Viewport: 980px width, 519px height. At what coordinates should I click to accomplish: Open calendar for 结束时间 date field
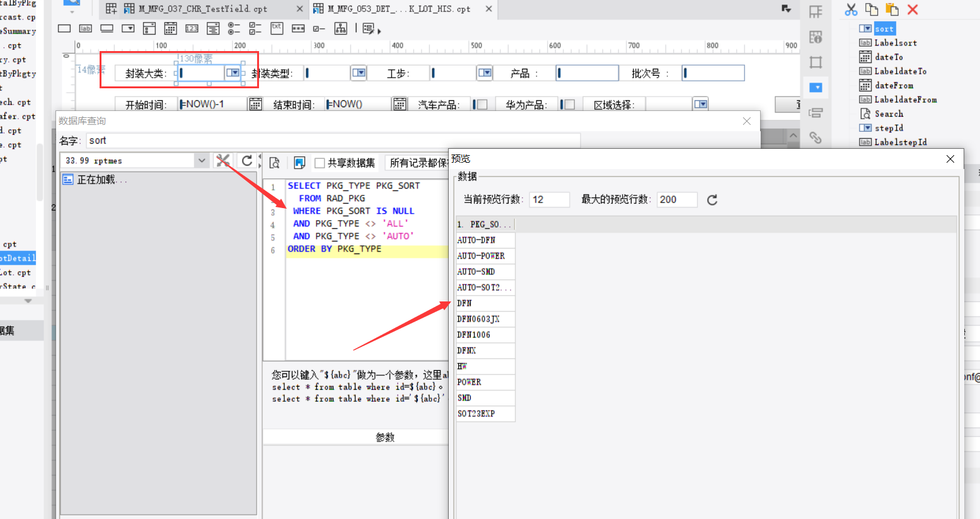point(400,104)
